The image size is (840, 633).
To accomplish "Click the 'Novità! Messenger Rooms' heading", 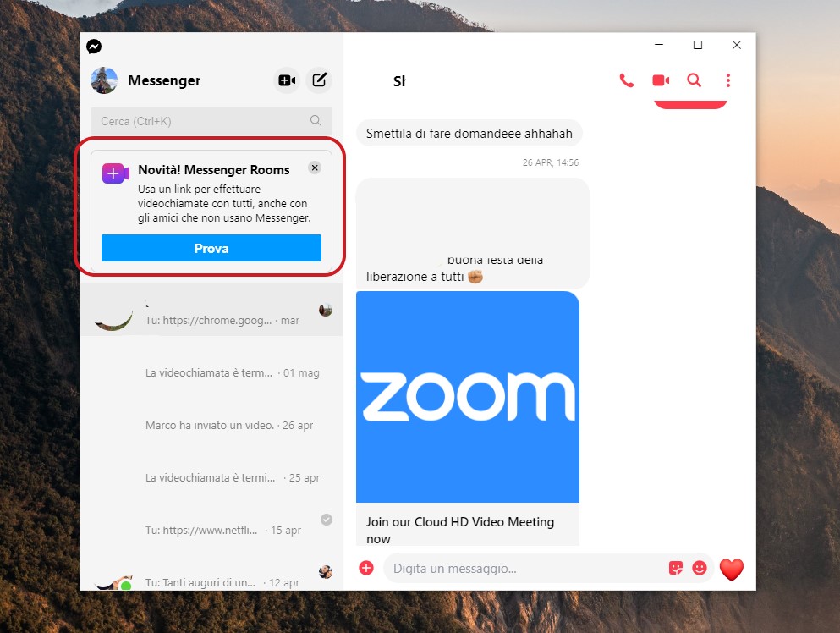I will tap(214, 170).
